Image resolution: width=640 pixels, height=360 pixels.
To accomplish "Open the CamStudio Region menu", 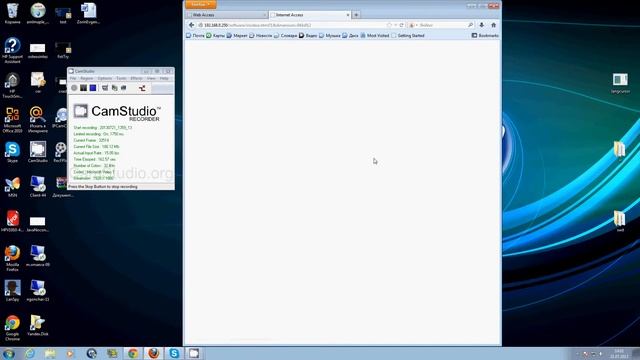I will tap(87, 78).
